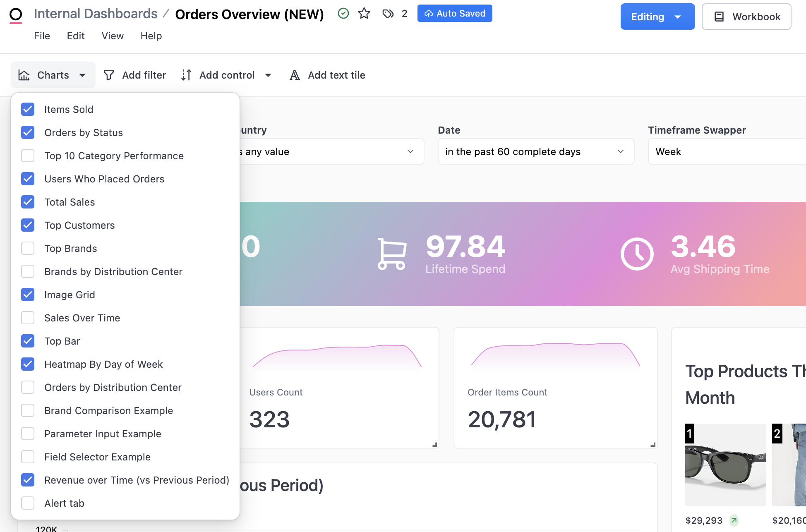Click the Add filter funnel icon
The image size is (806, 532).
point(109,75)
